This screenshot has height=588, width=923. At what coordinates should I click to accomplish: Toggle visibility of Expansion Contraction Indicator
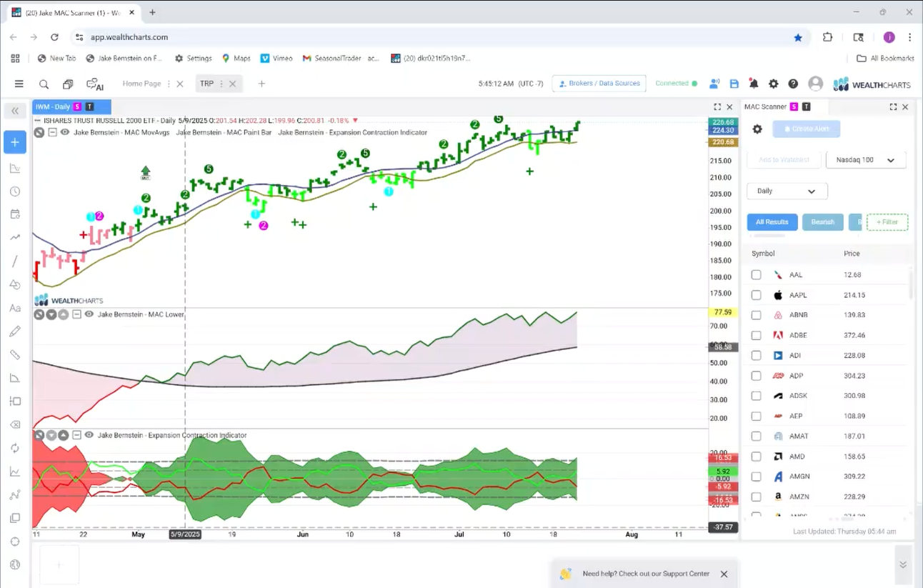point(89,434)
